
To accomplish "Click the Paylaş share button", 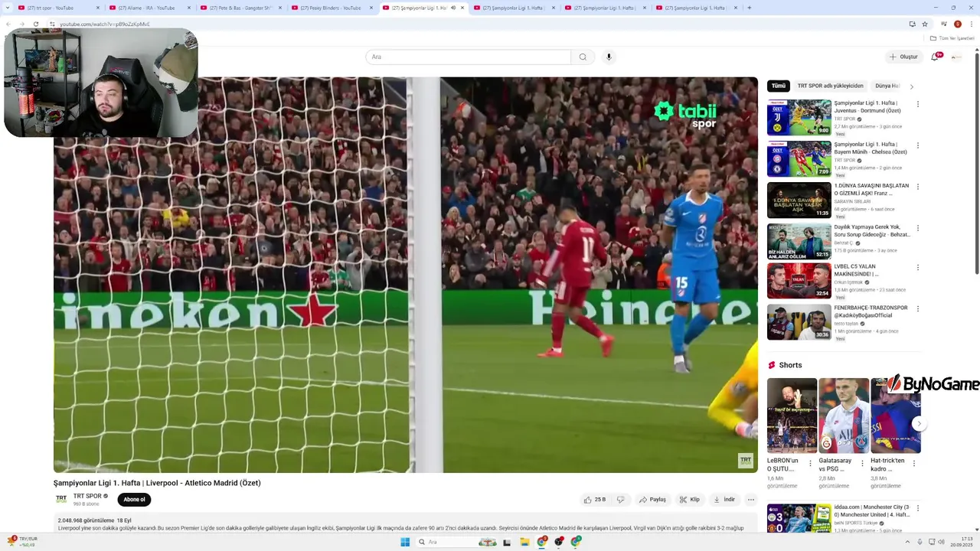I will coord(652,500).
